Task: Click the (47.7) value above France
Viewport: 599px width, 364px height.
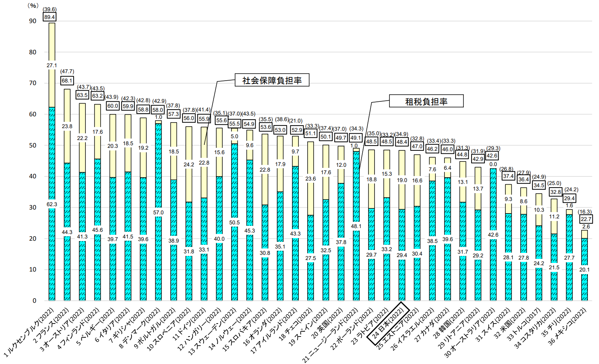Action: [x=67, y=72]
